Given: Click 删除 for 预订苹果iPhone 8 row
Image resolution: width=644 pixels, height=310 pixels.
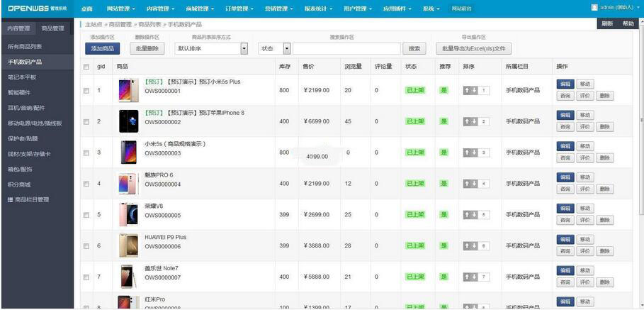Looking at the screenshot, I should pos(604,127).
